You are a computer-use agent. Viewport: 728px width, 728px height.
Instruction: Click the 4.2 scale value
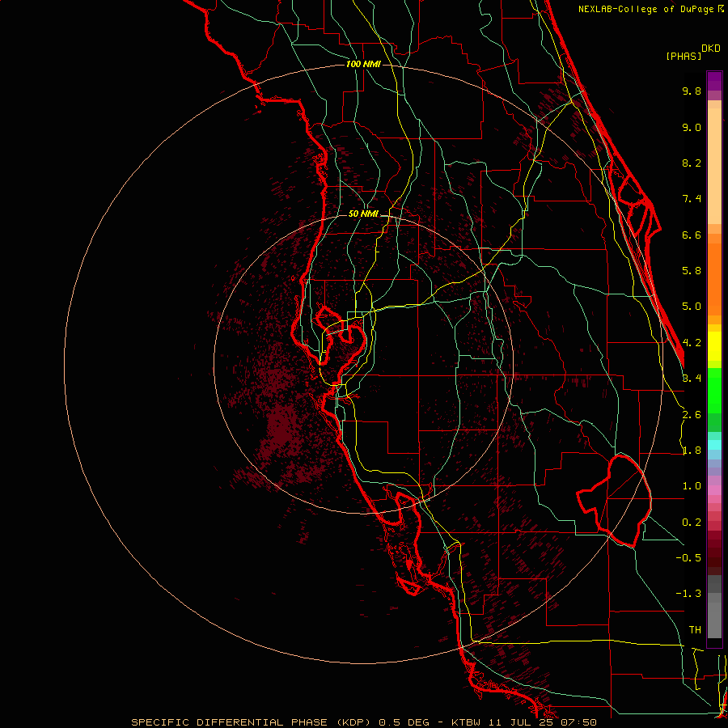click(x=692, y=343)
